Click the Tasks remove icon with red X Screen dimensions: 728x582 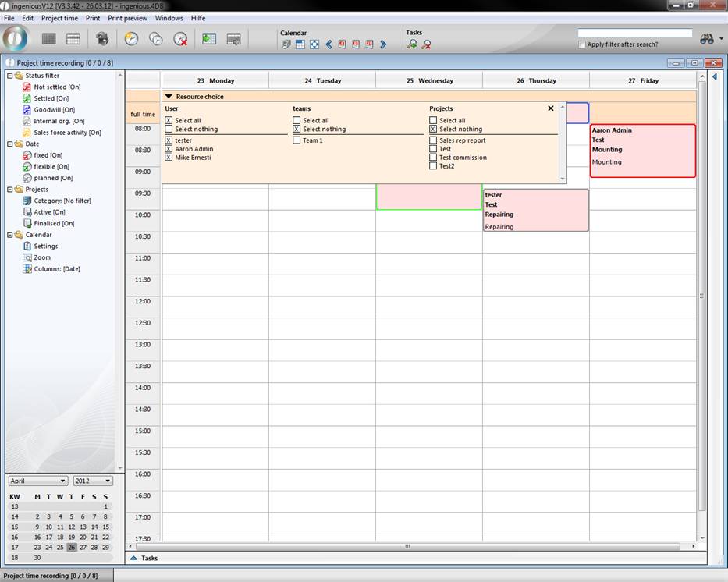pos(426,44)
